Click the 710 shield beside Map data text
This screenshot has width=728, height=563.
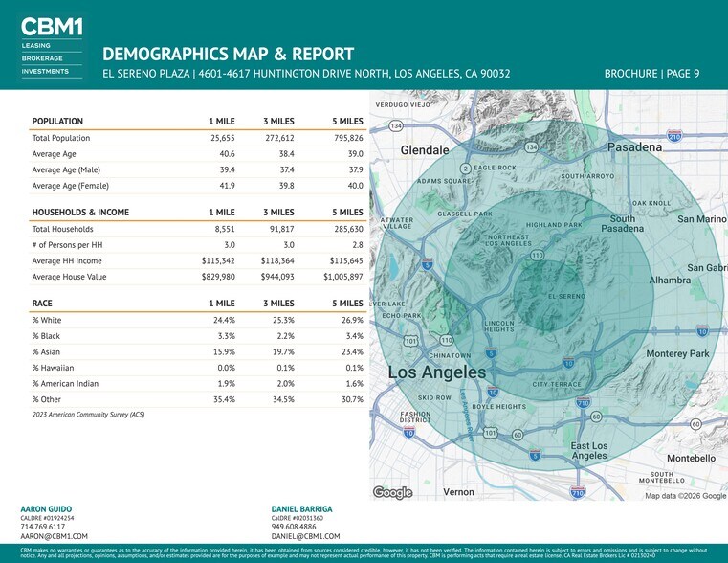pos(577,493)
